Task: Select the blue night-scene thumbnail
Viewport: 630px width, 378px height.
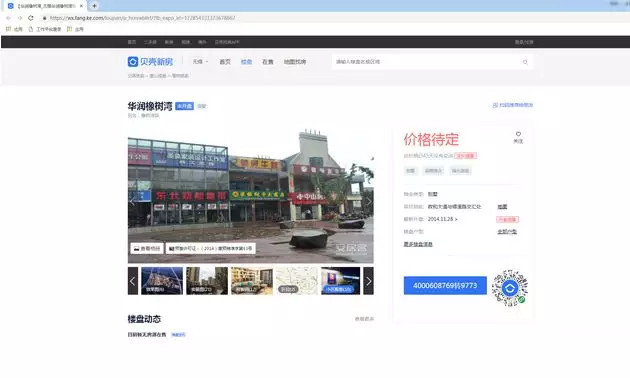Action: pyautogui.click(x=341, y=281)
